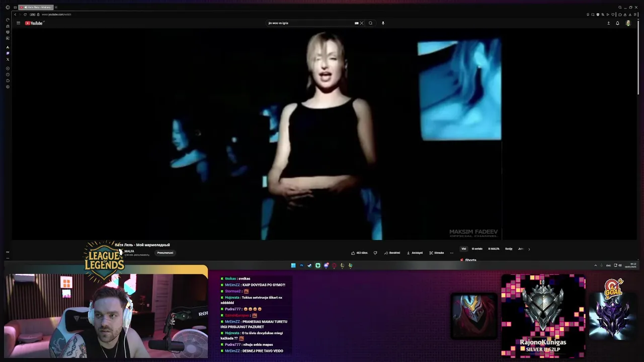
Task: Clear the search query with the X
Action: 362,23
